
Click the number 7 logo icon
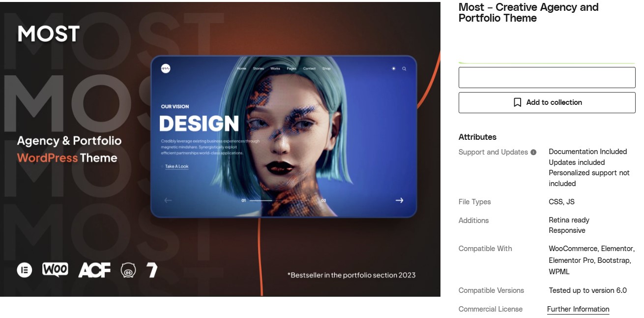pyautogui.click(x=152, y=270)
